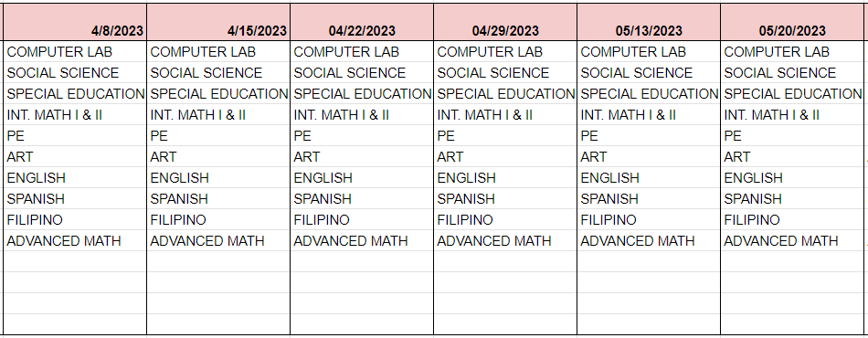Click the PE cell under 05/13/2023
The image size is (868, 338).
click(x=648, y=136)
